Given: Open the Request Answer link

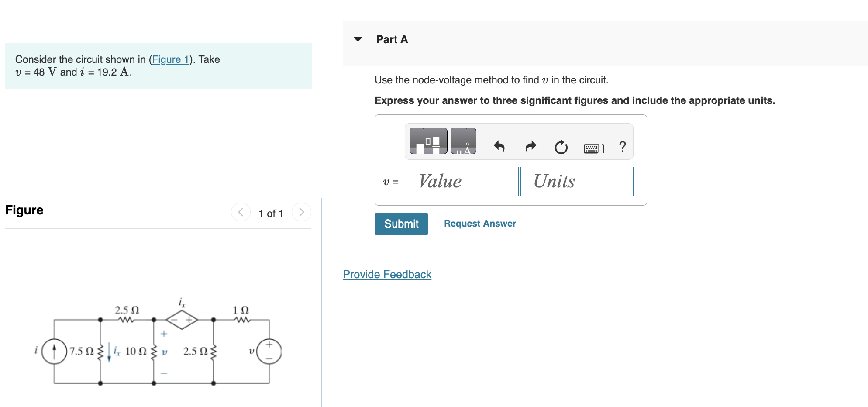Looking at the screenshot, I should pos(479,223).
